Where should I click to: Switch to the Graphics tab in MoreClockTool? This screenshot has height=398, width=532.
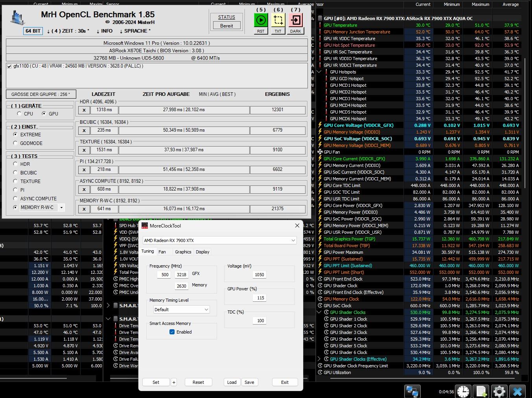click(183, 252)
